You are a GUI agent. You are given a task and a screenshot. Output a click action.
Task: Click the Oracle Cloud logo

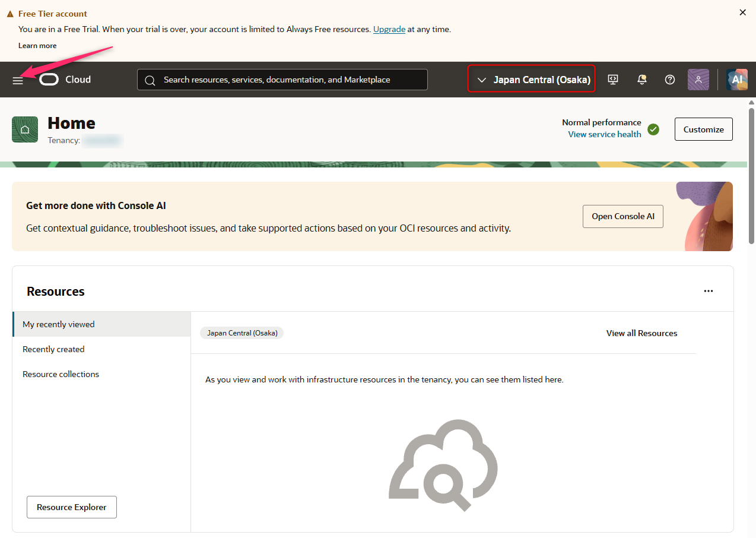pos(65,80)
